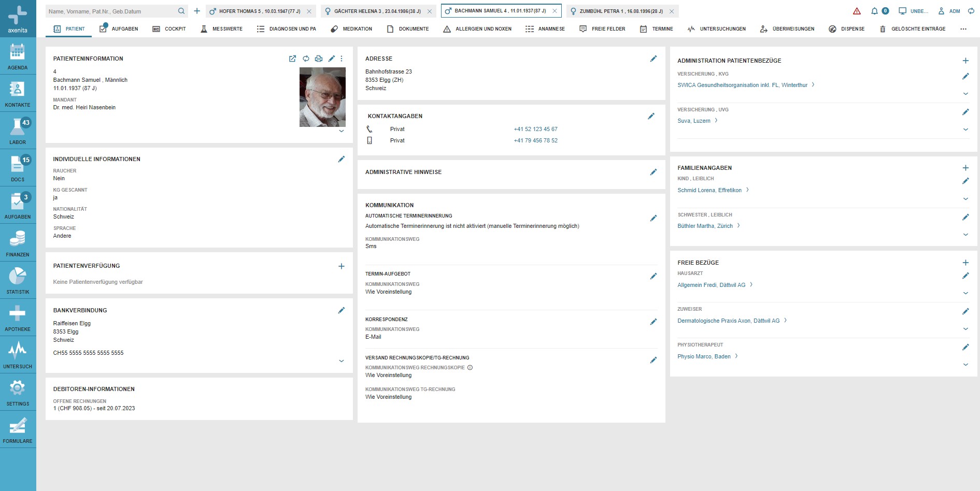980x491 pixels.
Task: Open the Apotheke module in sidebar
Action: click(18, 317)
